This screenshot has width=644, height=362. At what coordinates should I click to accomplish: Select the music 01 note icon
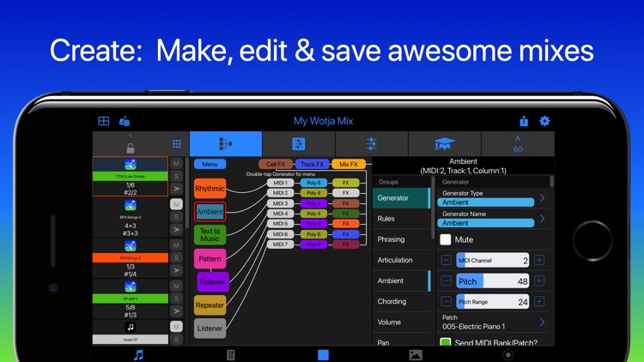tap(131, 327)
